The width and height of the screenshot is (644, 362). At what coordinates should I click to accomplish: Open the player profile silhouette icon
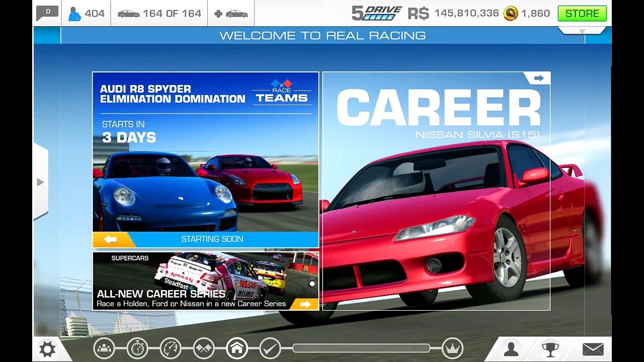click(x=511, y=349)
